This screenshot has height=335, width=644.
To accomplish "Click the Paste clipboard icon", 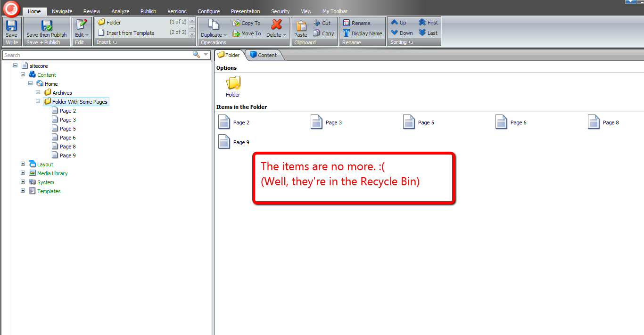I will click(x=300, y=25).
